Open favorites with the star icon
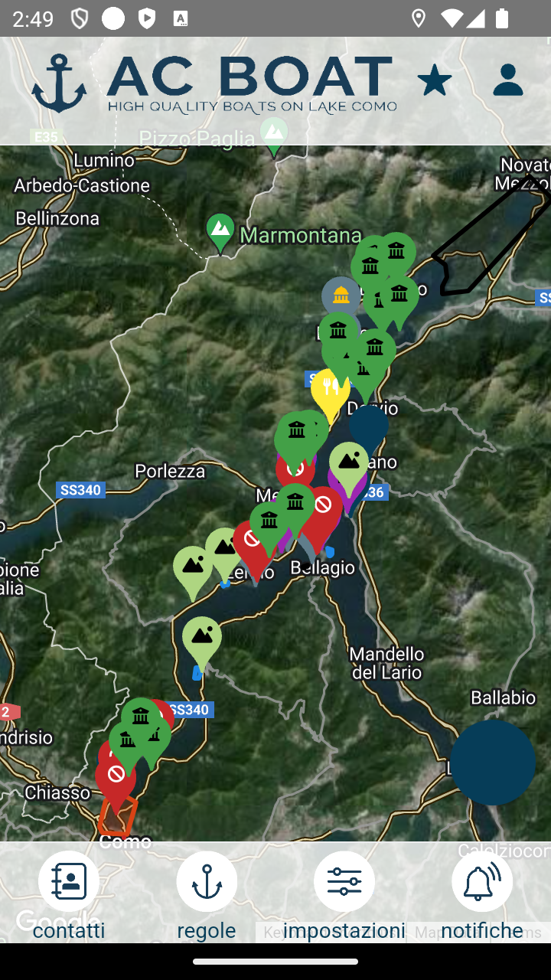The width and height of the screenshot is (551, 980). coord(434,80)
